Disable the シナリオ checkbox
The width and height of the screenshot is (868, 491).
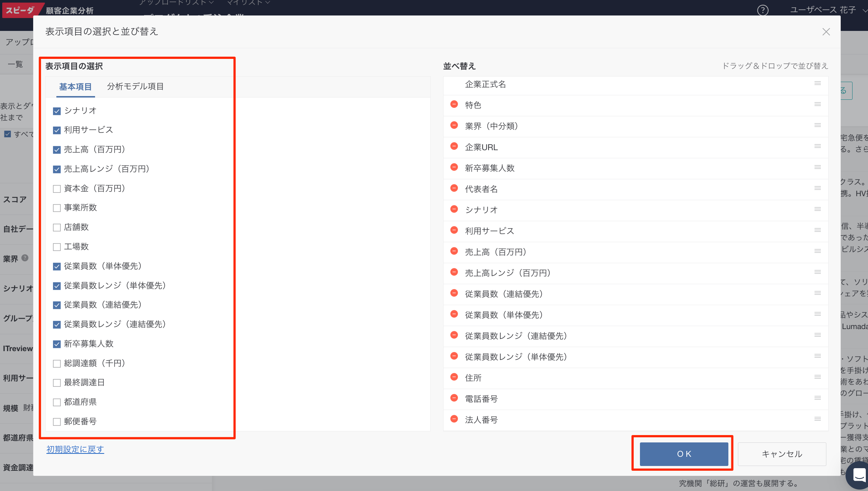tap(57, 110)
